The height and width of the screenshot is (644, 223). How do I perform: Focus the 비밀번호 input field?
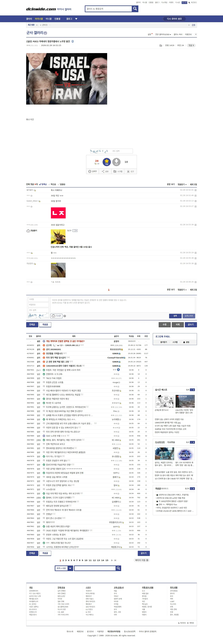coord(38,305)
